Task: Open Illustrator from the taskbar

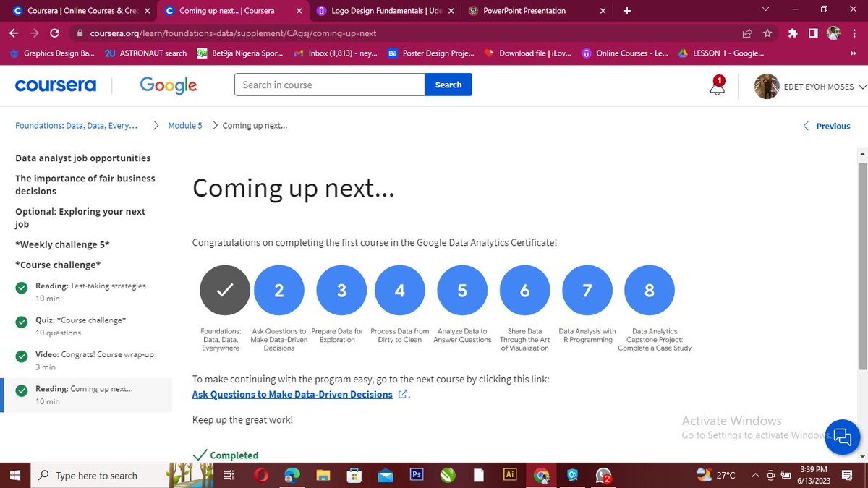Action: 510,475
